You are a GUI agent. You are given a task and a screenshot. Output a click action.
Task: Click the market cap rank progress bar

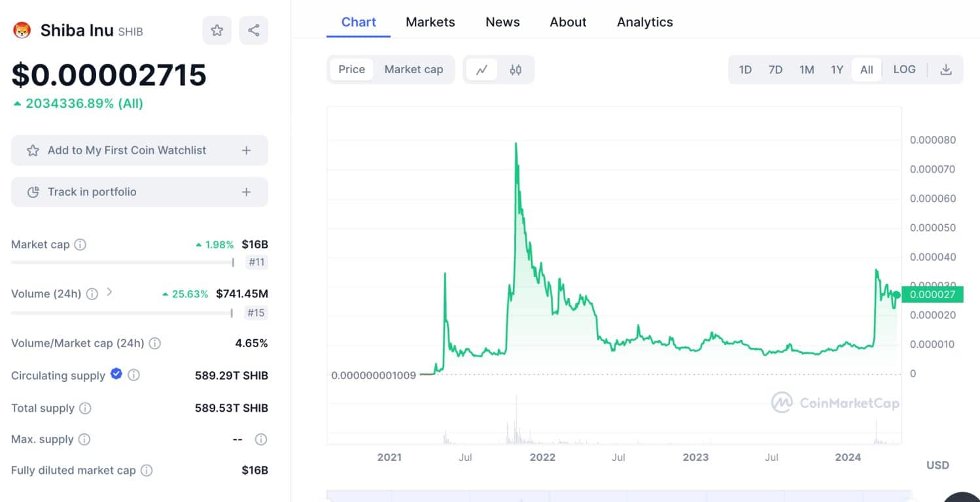[x=122, y=263]
